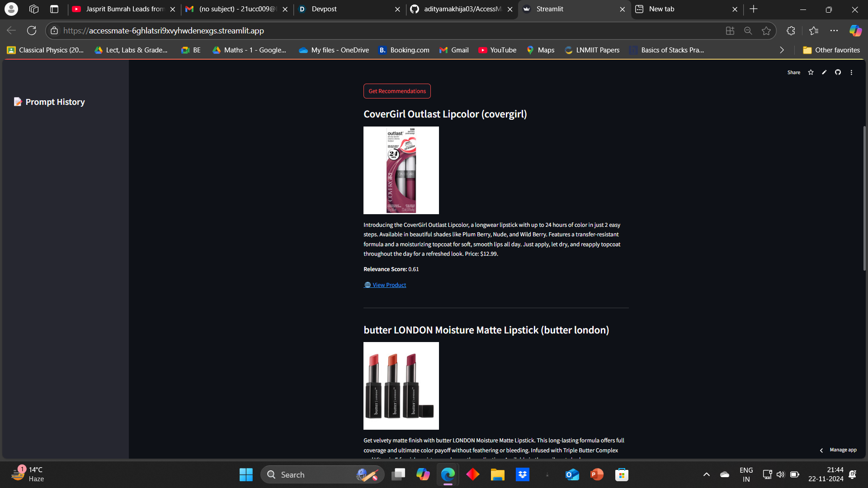
Task: Click the browser extensions puzzle icon
Action: 791,31
